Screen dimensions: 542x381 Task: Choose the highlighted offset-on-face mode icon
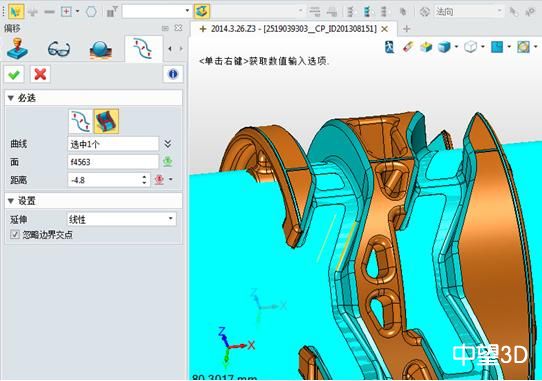106,121
